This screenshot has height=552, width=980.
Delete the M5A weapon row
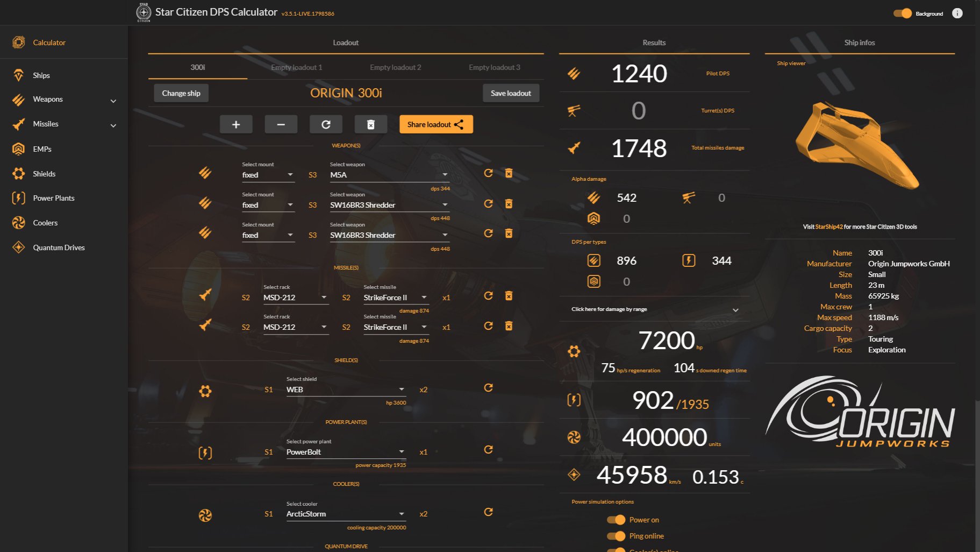[x=509, y=173]
